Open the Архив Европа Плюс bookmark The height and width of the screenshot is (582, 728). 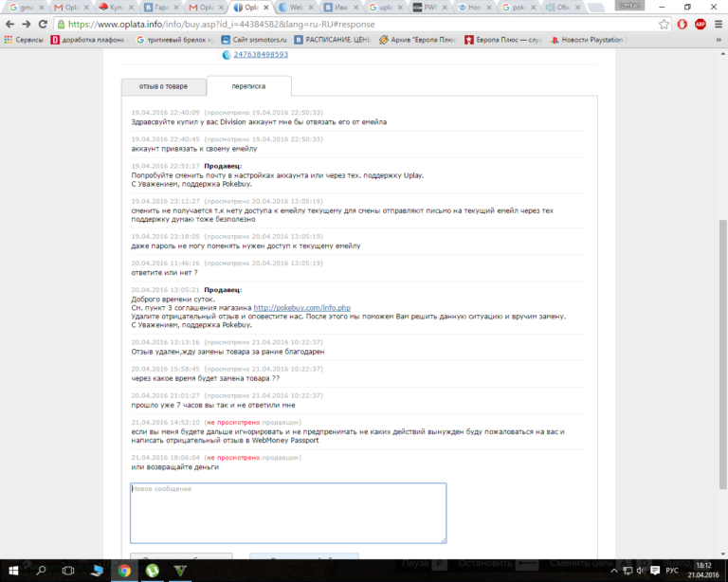tap(418, 40)
